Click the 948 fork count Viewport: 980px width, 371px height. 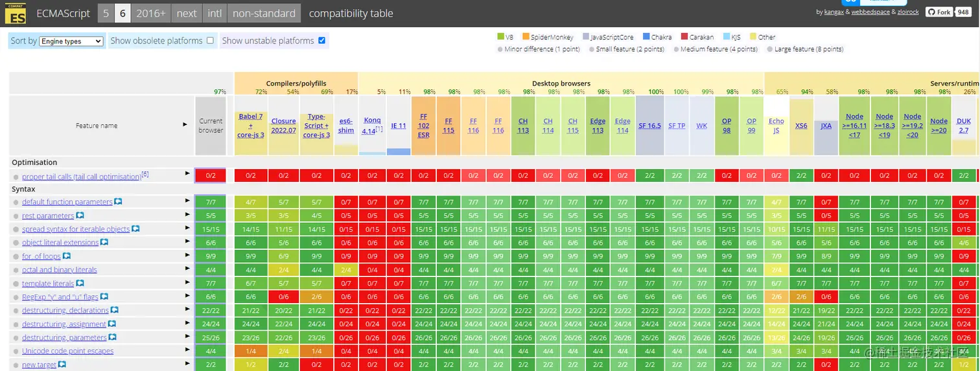tap(962, 12)
